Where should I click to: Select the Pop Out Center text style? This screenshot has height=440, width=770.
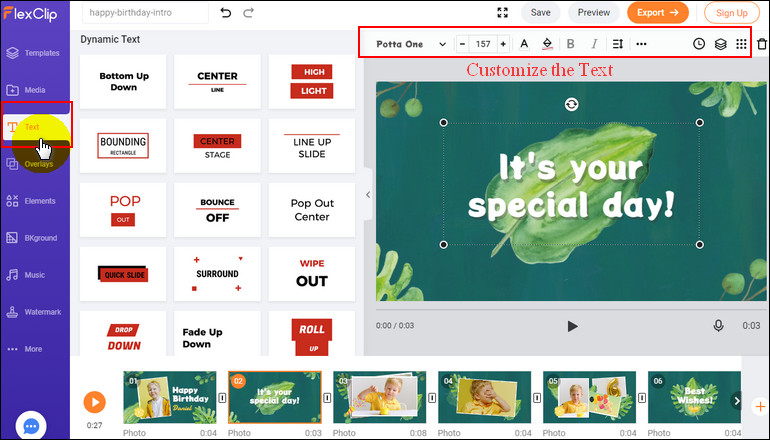(312, 210)
